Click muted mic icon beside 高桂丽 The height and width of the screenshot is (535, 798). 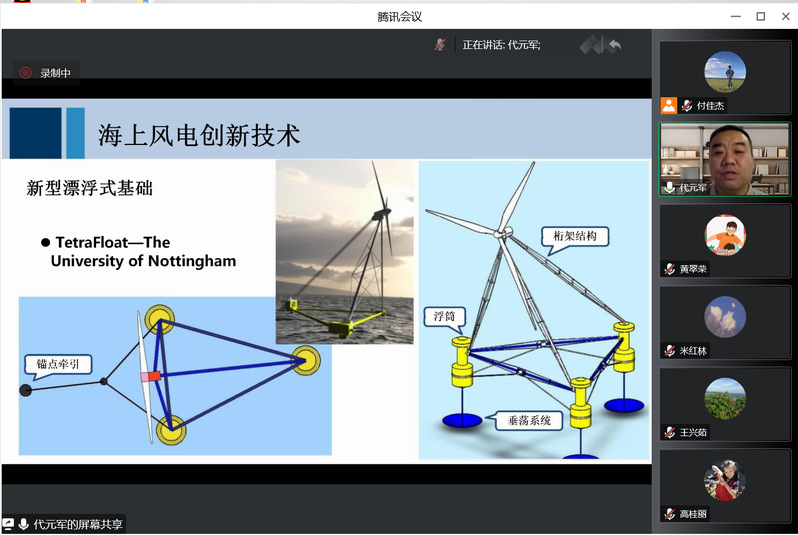click(669, 514)
